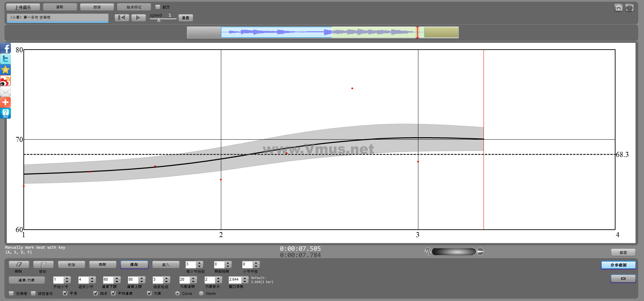Share via the Facebook icon
The width and height of the screenshot is (644, 301).
click(5, 48)
